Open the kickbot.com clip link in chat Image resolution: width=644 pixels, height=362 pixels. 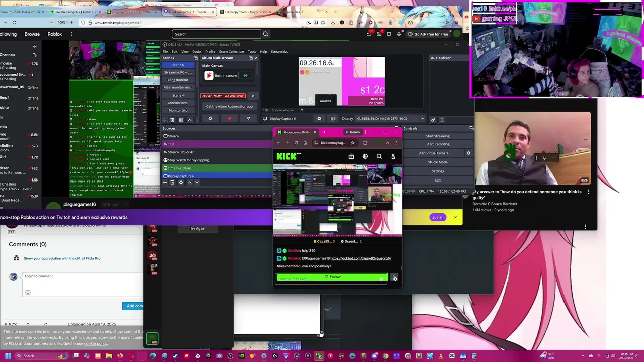tap(360, 258)
